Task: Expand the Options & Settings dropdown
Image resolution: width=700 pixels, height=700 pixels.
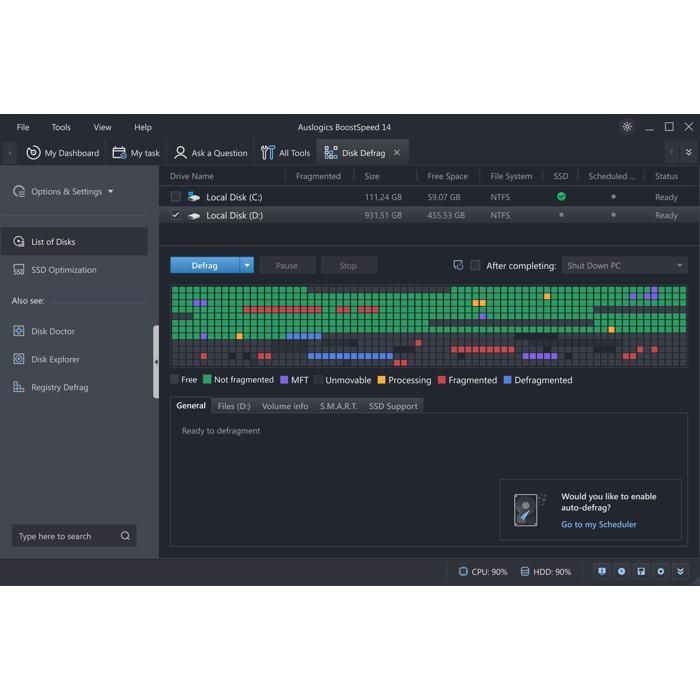Action: (x=63, y=192)
